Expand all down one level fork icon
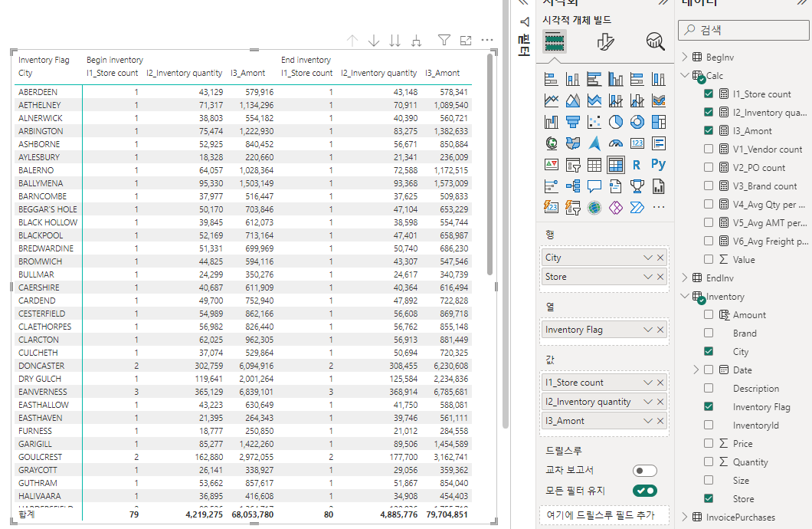 click(x=417, y=41)
